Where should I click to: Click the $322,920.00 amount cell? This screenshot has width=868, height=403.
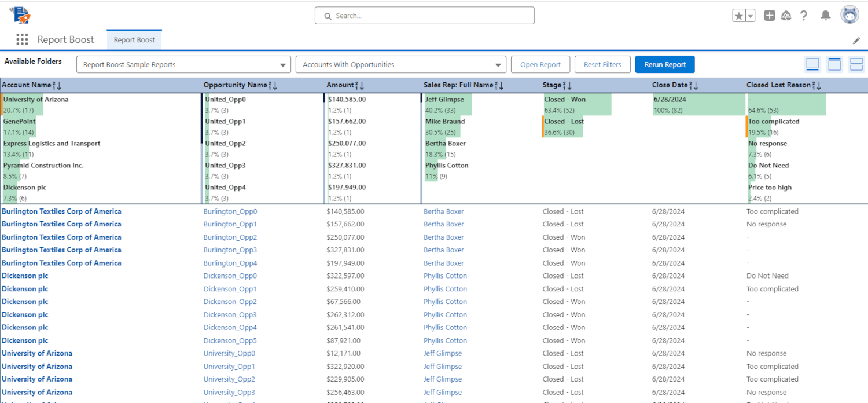click(x=345, y=367)
